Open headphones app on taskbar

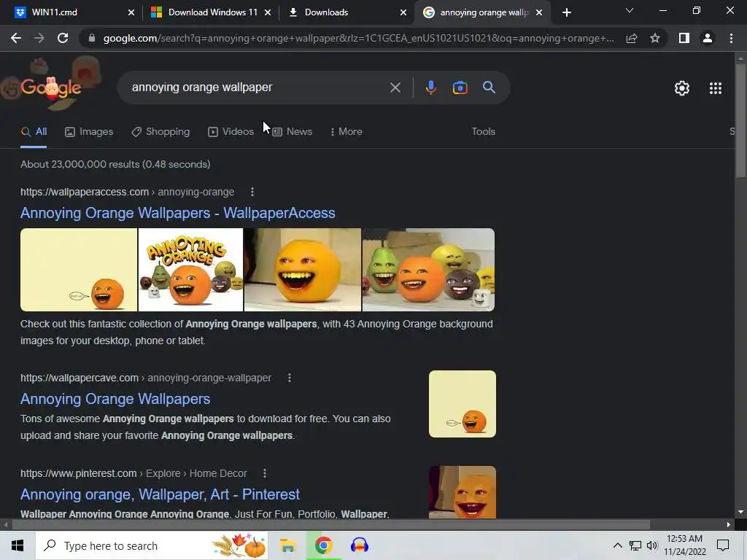pyautogui.click(x=359, y=545)
